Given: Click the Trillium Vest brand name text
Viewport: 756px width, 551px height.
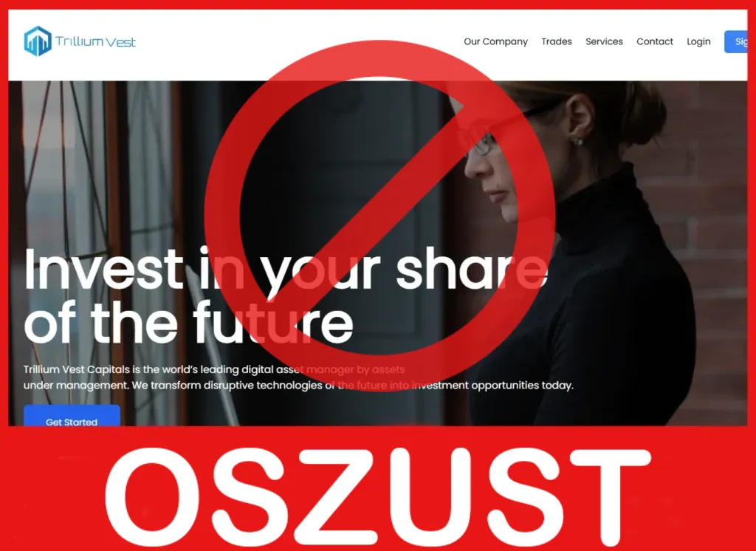Looking at the screenshot, I should coord(95,41).
